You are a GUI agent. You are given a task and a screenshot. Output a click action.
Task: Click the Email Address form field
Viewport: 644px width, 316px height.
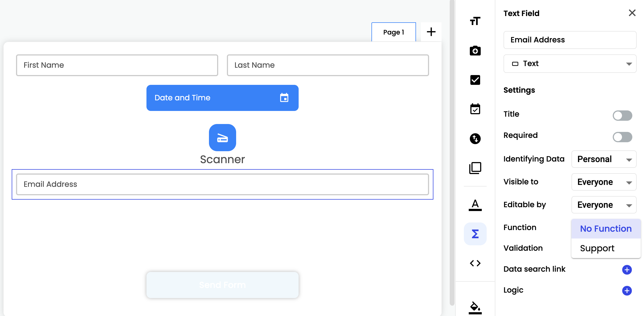(222, 184)
